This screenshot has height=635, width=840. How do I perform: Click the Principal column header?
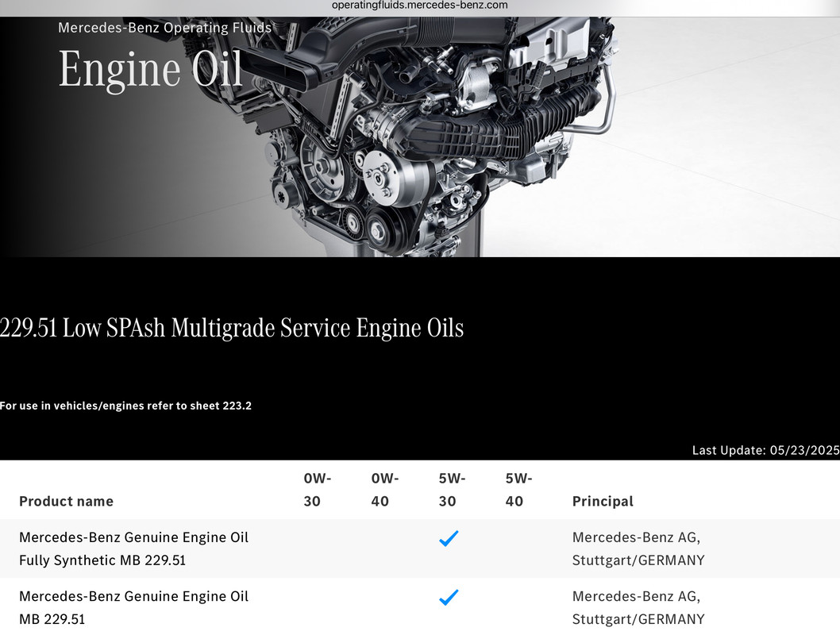[603, 501]
